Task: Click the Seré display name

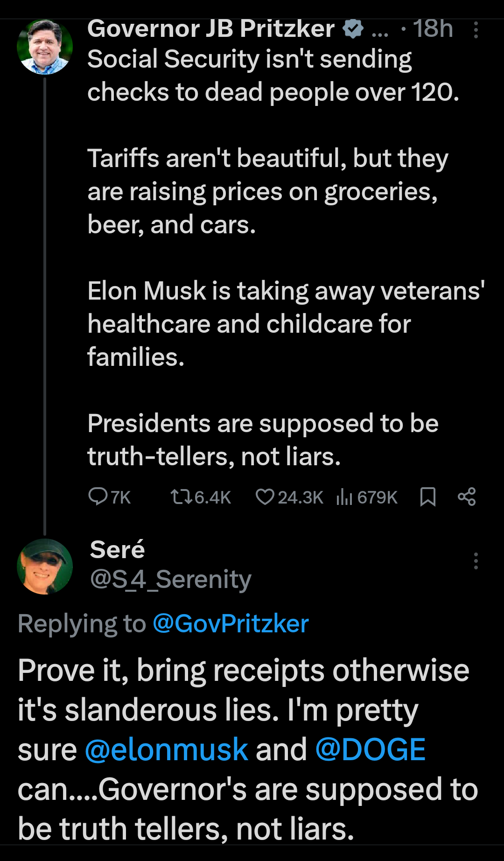Action: point(117,549)
